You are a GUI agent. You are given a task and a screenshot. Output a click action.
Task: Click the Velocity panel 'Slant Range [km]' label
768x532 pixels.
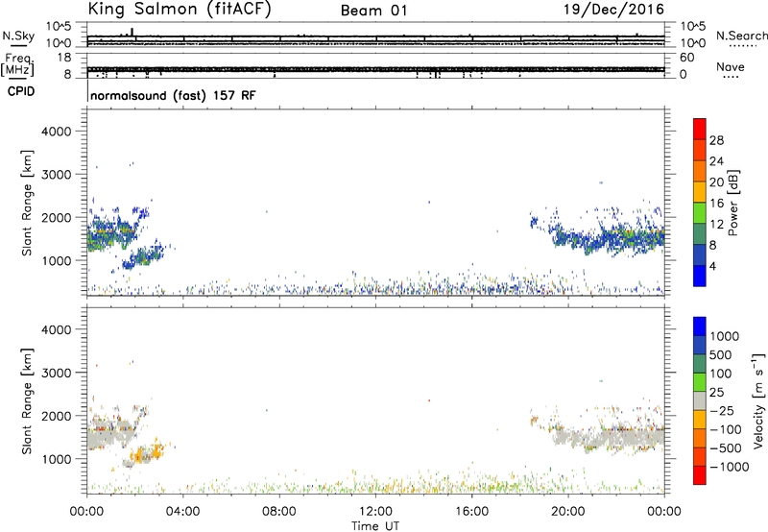pos(27,401)
